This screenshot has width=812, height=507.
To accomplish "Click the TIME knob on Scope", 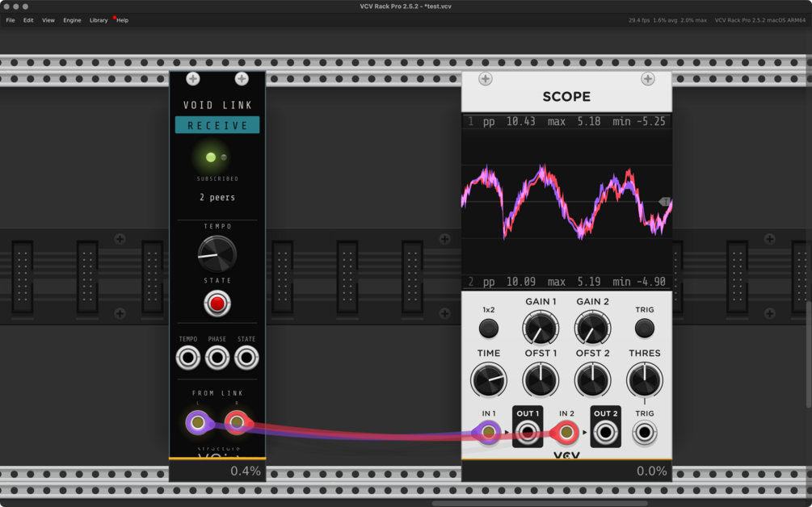I will [488, 379].
